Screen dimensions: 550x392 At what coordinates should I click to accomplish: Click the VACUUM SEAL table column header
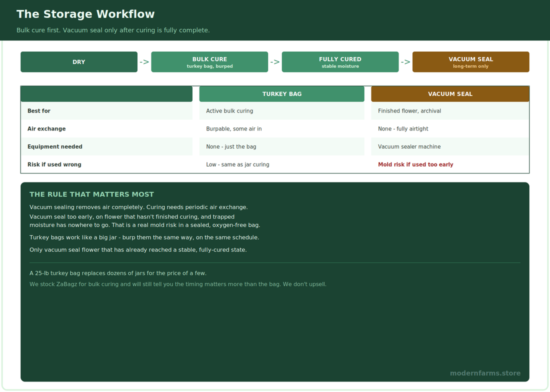point(450,94)
